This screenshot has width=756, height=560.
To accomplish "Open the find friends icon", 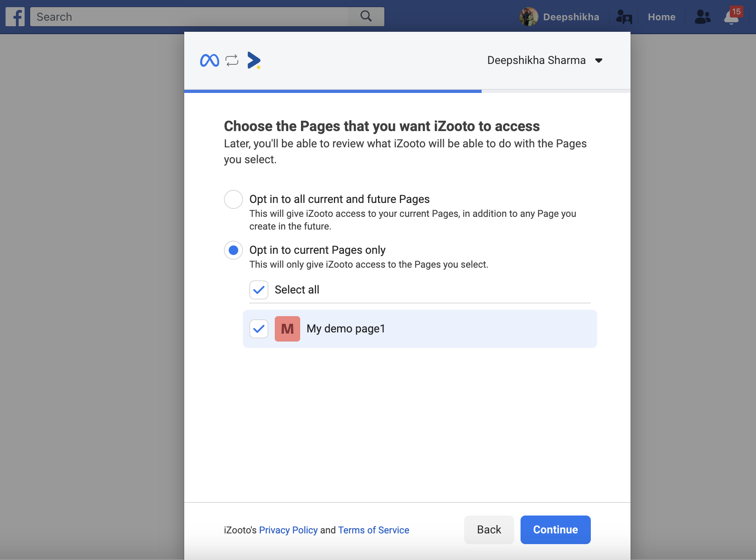I will (x=624, y=17).
